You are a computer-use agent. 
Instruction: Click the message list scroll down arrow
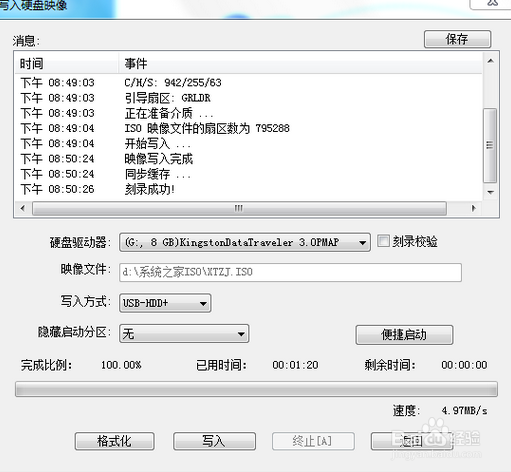click(490, 192)
